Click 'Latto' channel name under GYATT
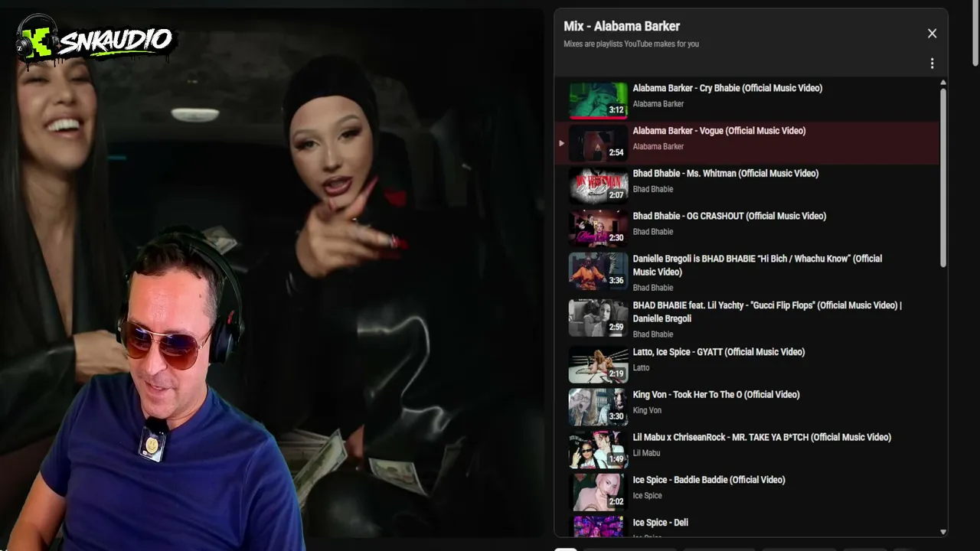The width and height of the screenshot is (980, 551). point(641,368)
